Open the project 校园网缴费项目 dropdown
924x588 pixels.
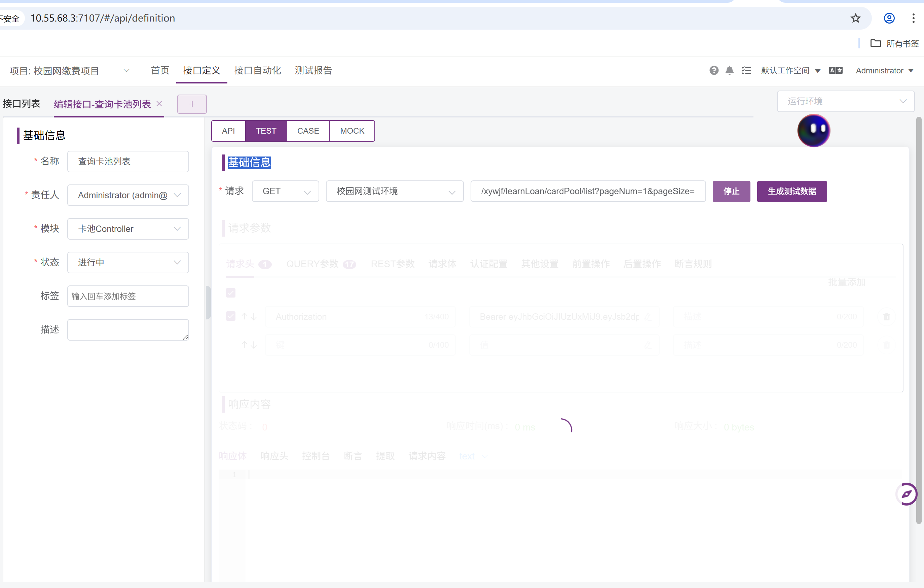click(x=70, y=71)
